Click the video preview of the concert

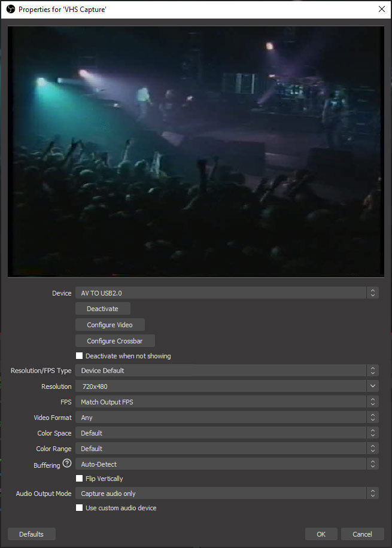(x=196, y=151)
